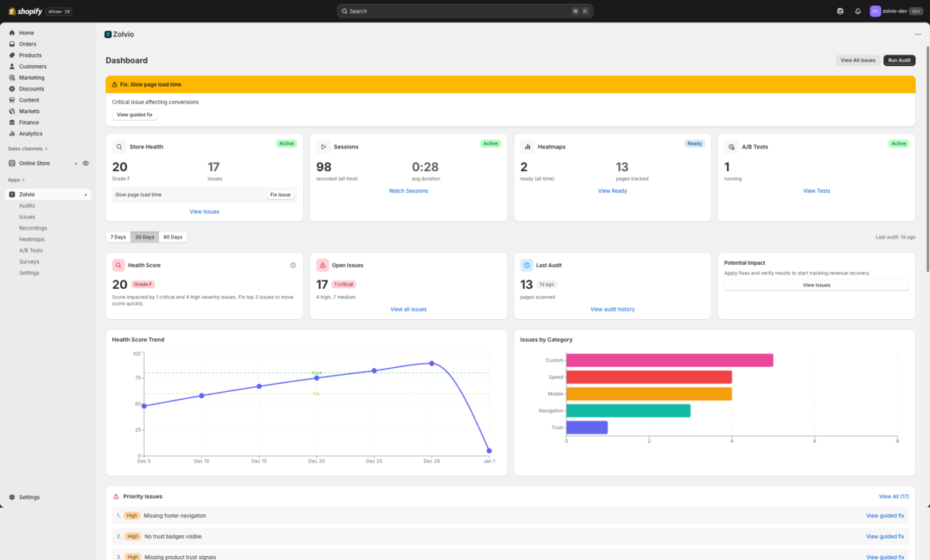Click the Search field in the top bar
The image size is (930, 560).
pos(465,11)
